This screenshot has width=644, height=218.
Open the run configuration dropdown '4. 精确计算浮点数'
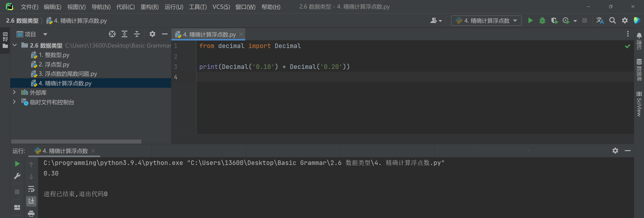click(486, 20)
